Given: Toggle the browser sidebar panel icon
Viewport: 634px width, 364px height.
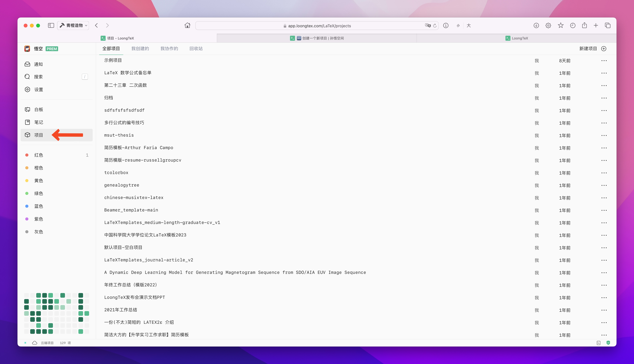Looking at the screenshot, I should point(51,26).
